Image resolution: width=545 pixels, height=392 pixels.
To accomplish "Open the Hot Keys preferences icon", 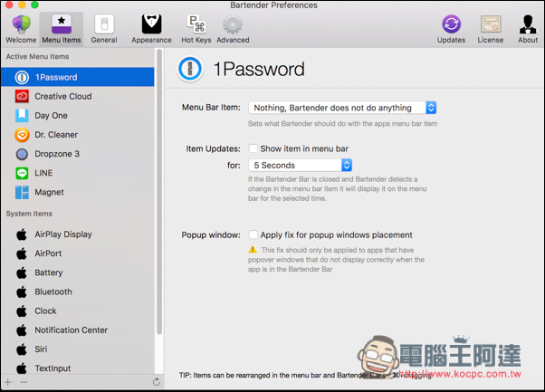I will click(196, 24).
